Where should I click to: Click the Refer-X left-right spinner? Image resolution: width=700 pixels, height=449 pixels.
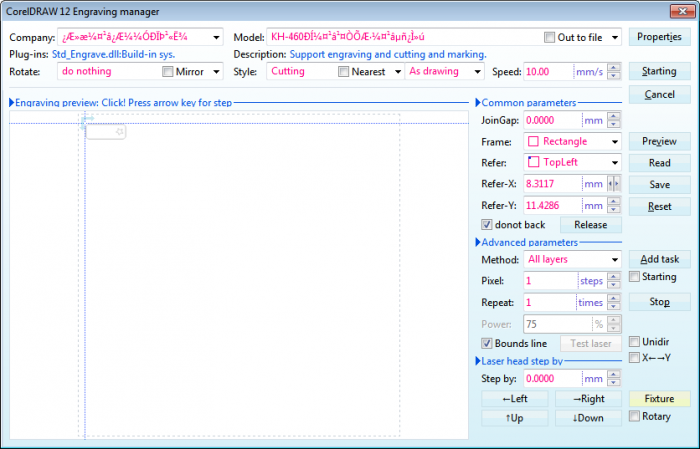pos(614,183)
